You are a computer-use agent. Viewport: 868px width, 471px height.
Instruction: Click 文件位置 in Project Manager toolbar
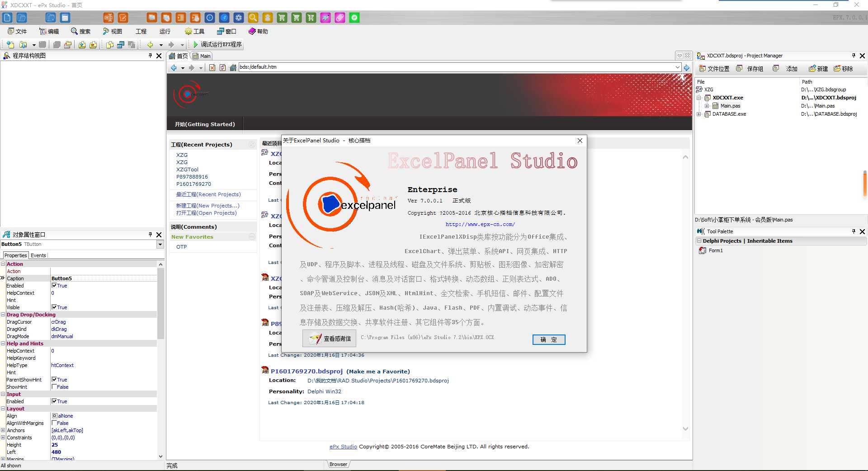714,69
